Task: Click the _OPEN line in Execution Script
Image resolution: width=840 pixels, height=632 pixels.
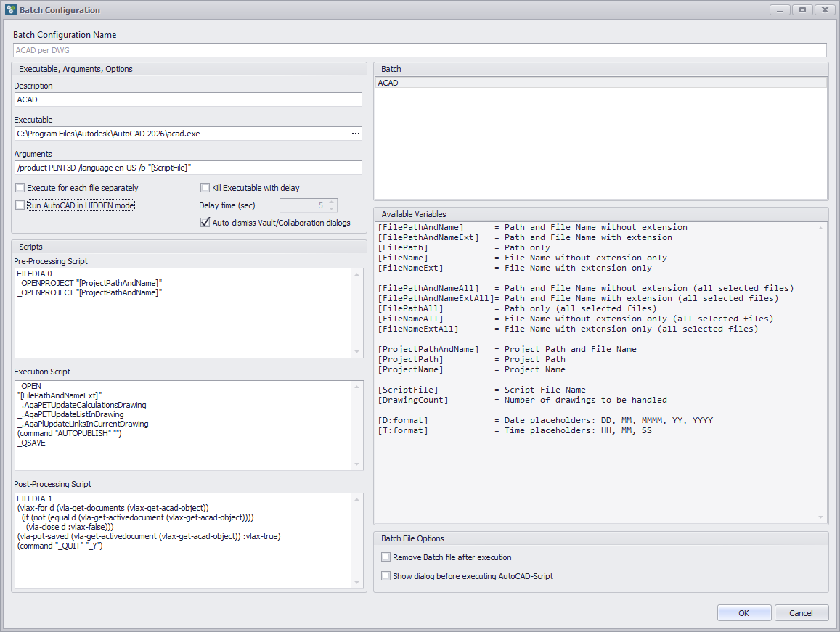Action: (29, 385)
